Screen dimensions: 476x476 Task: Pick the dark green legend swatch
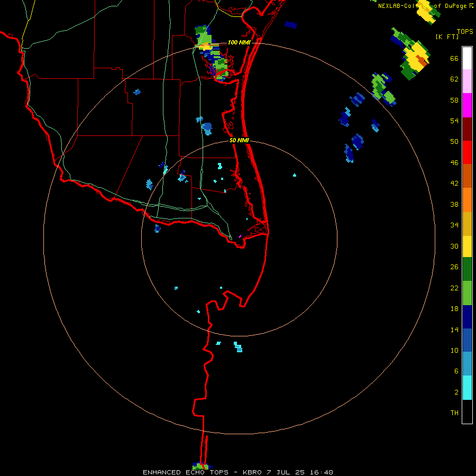coord(467,269)
